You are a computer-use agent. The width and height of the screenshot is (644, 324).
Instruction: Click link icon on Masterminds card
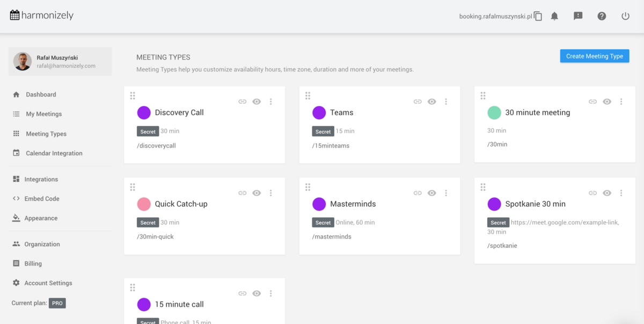tap(418, 193)
